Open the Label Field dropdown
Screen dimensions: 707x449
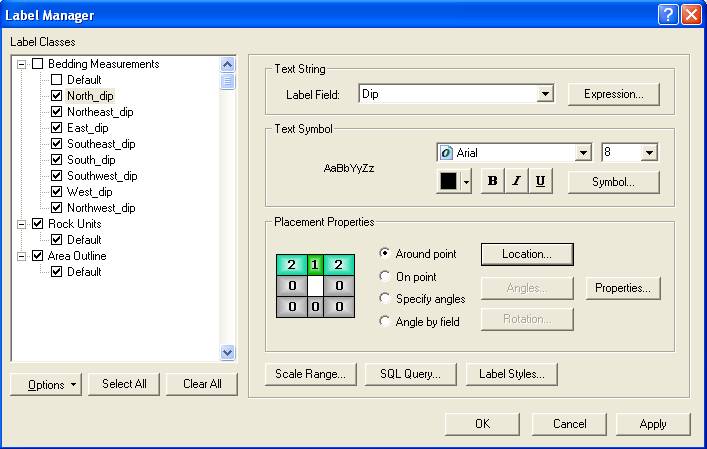(545, 94)
